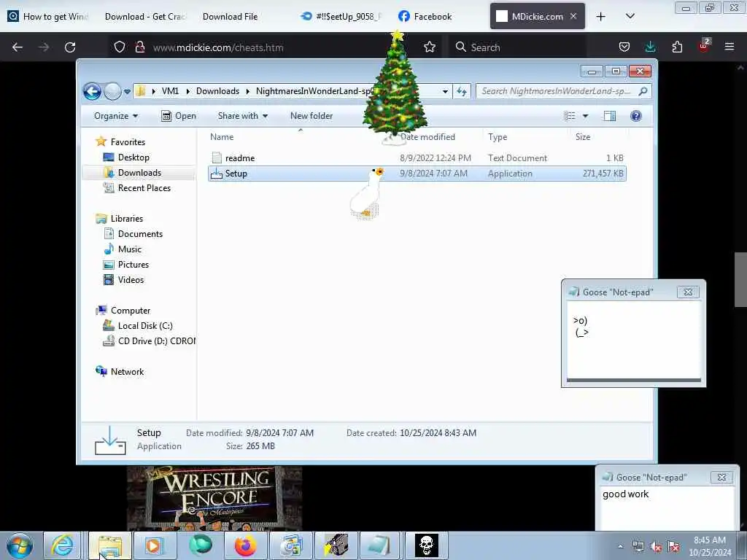Viewport: 747px width, 560px height.
Task: Click the URL www.mdickie.com/cheats.htm
Action: tap(218, 47)
